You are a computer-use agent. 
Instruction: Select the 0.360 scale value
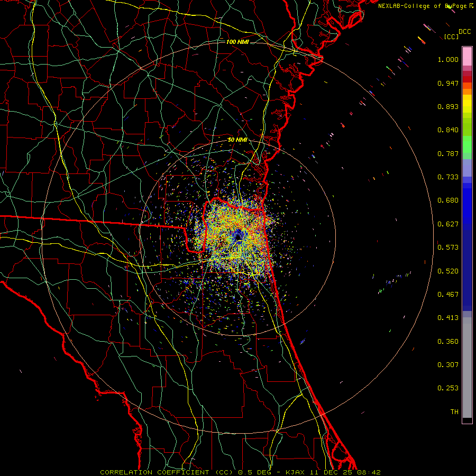(x=448, y=342)
